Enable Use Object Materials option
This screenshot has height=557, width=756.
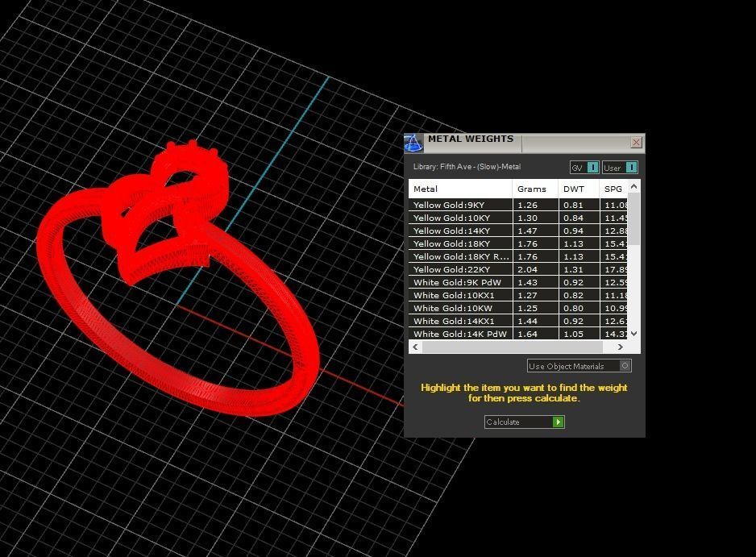click(x=579, y=366)
